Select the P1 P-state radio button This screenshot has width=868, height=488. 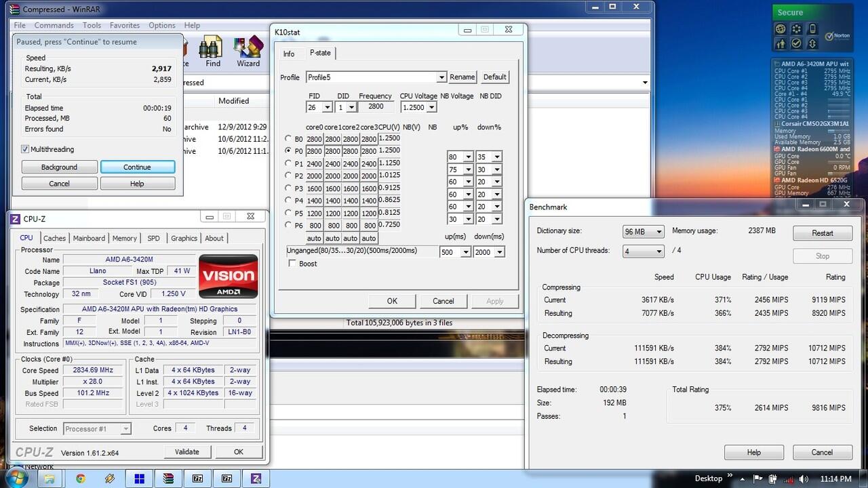click(288, 163)
